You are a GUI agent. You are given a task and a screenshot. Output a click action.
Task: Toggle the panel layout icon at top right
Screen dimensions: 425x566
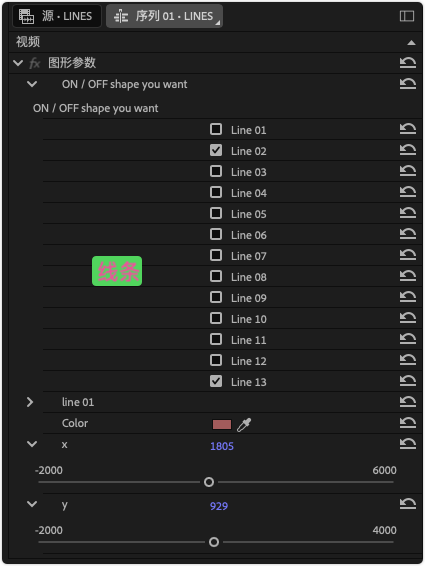point(407,16)
